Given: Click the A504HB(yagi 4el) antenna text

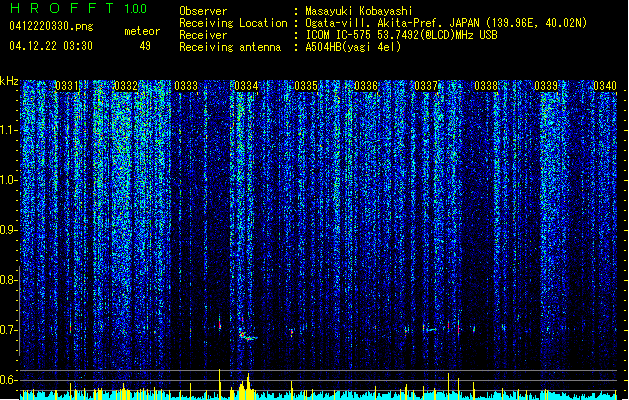Looking at the screenshot, I should pyautogui.click(x=353, y=47).
